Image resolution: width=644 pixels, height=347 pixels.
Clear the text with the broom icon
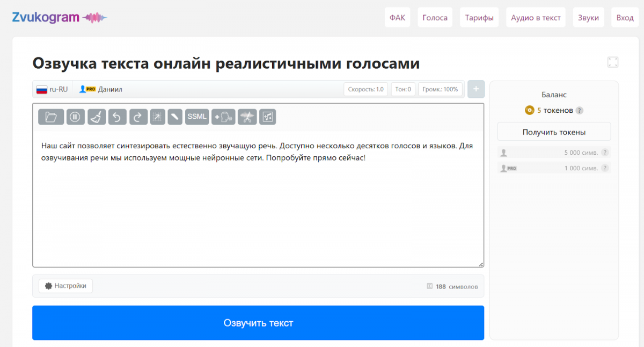97,117
